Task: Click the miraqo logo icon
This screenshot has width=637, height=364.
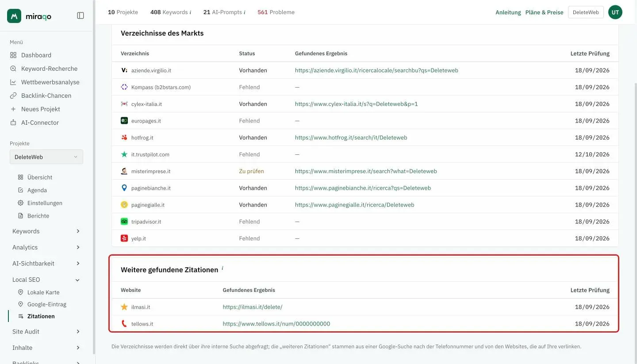Action: coord(14,16)
